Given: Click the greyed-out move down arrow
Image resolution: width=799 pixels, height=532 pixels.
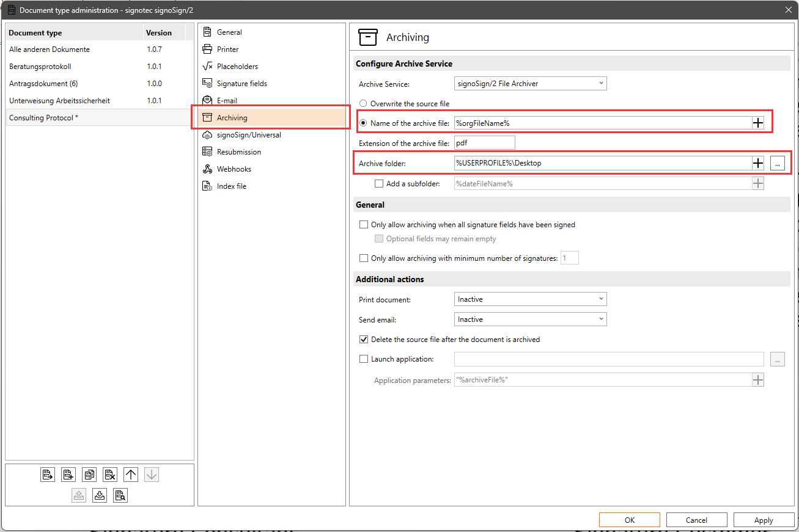Looking at the screenshot, I should pos(152,475).
